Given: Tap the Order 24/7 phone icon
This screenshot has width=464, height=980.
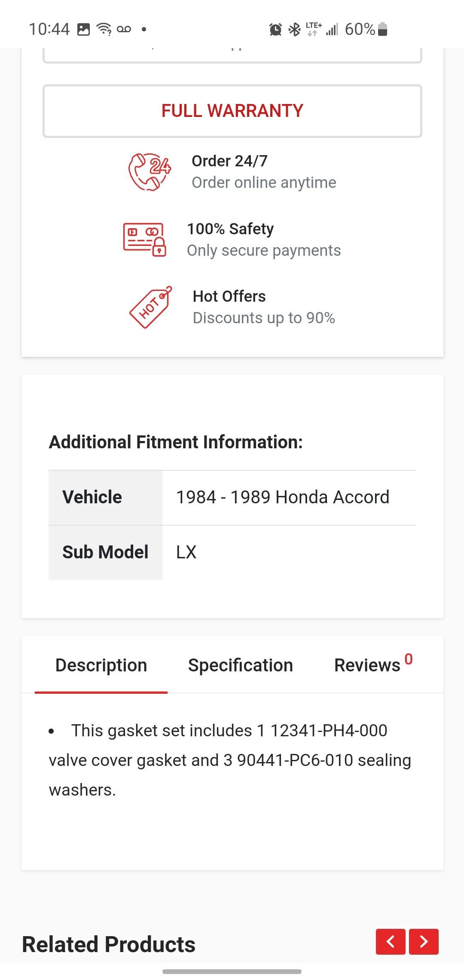Looking at the screenshot, I should [x=150, y=172].
